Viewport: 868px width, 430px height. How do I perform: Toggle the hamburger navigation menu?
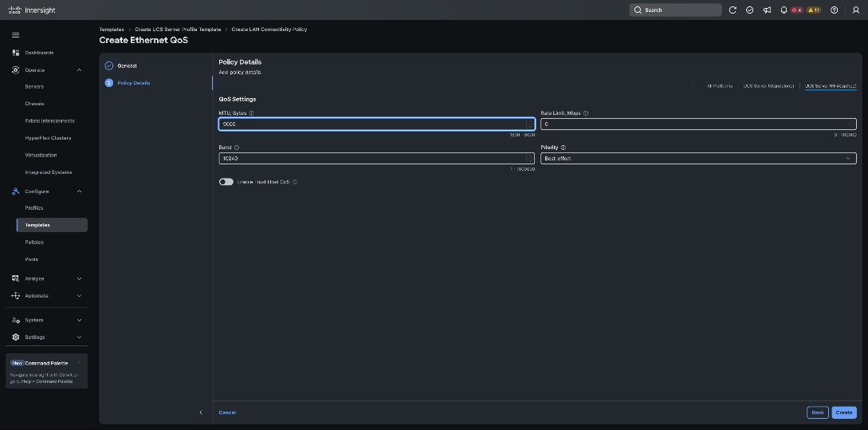click(15, 35)
